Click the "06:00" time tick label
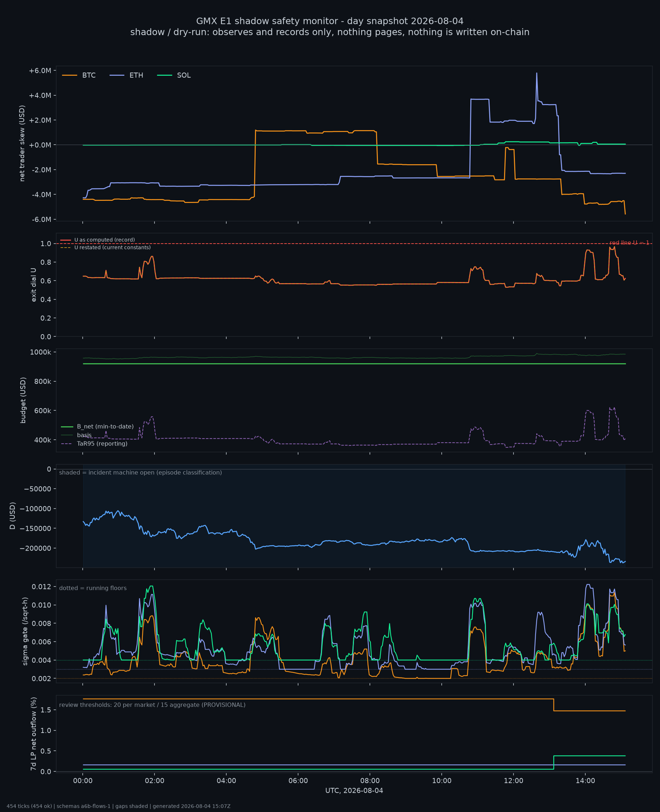660x812 pixels. (x=298, y=781)
